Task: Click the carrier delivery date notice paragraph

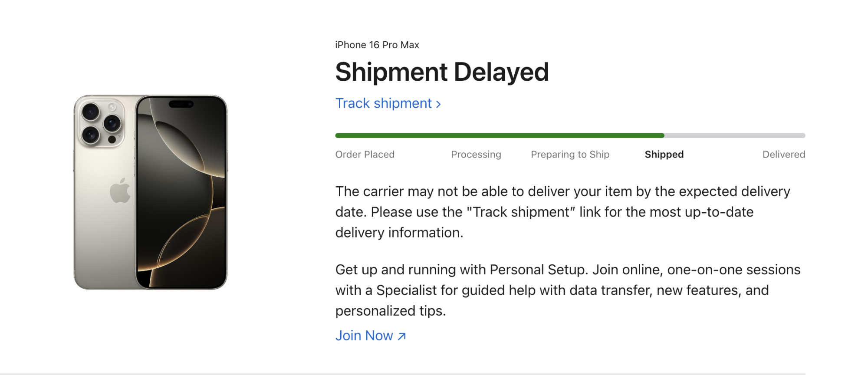Action: point(562,212)
